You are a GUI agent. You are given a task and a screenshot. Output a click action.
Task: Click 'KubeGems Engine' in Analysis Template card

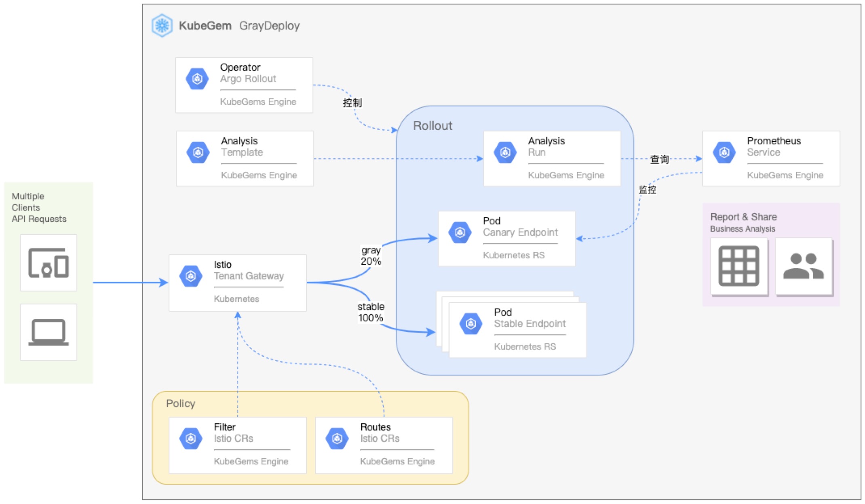click(x=259, y=175)
